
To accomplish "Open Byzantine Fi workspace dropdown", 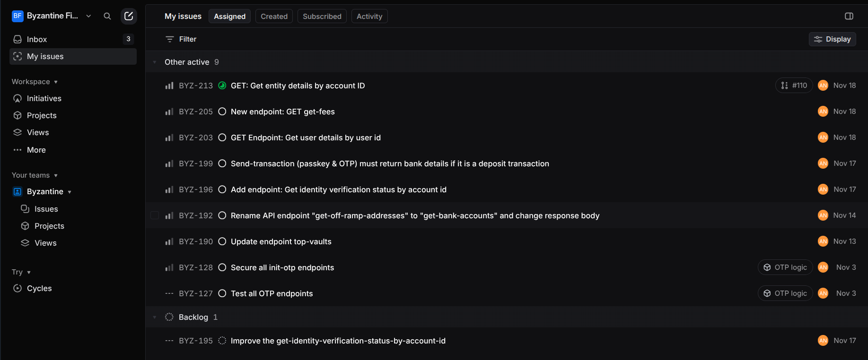I will [x=52, y=16].
